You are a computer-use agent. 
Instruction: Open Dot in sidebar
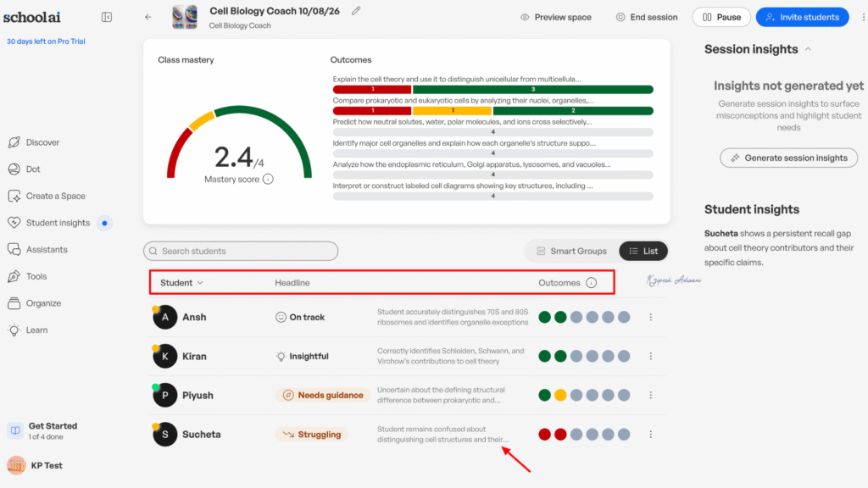pos(25,169)
